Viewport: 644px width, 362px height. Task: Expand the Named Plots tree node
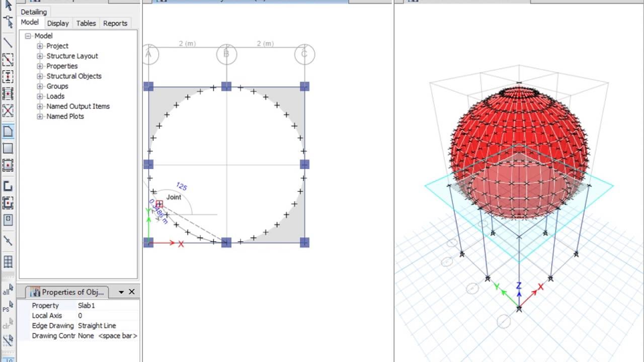point(40,116)
